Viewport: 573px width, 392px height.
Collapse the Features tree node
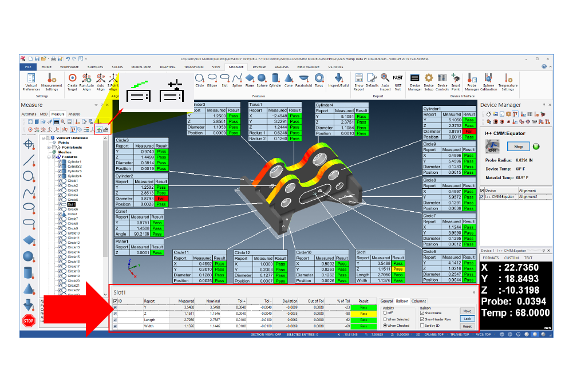coord(49,157)
